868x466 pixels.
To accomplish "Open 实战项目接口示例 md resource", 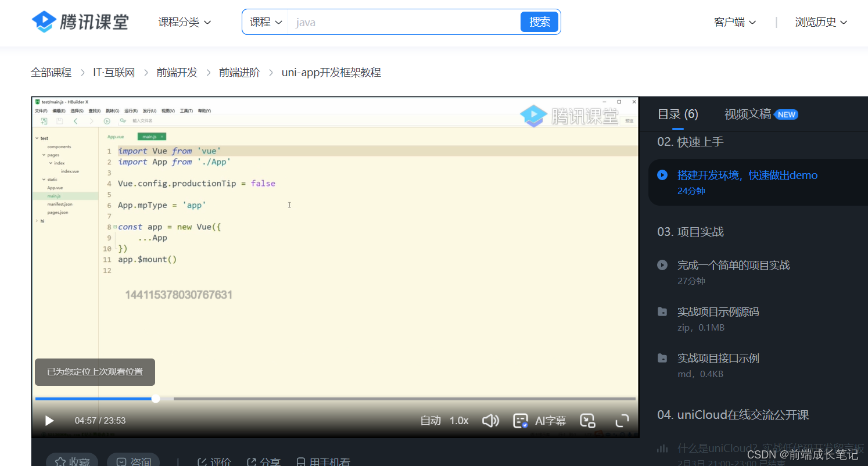I will click(718, 358).
